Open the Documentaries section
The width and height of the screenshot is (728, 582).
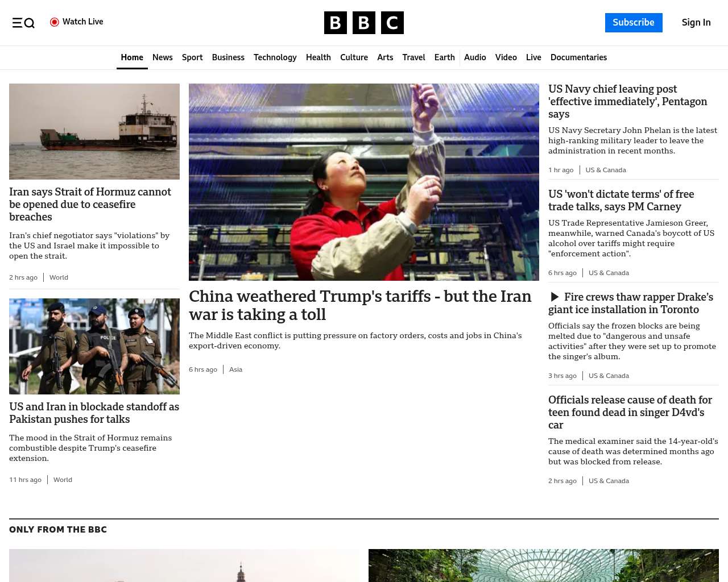click(578, 57)
